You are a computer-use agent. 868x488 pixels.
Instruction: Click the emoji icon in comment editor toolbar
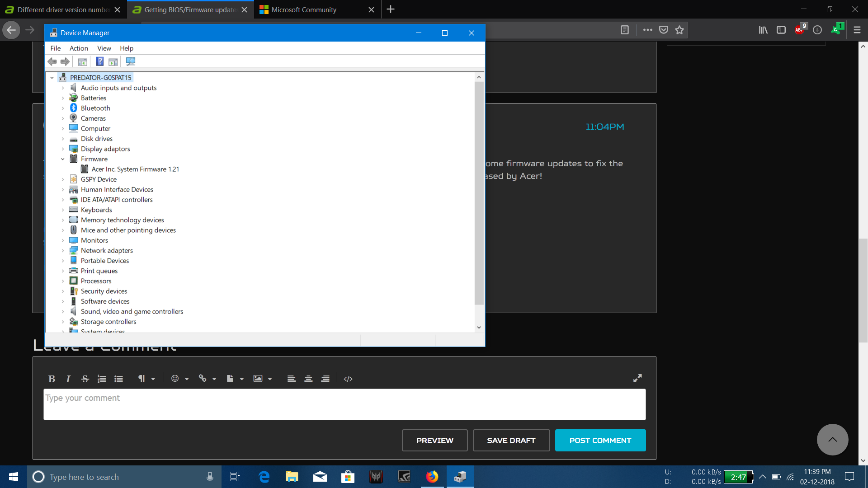175,378
